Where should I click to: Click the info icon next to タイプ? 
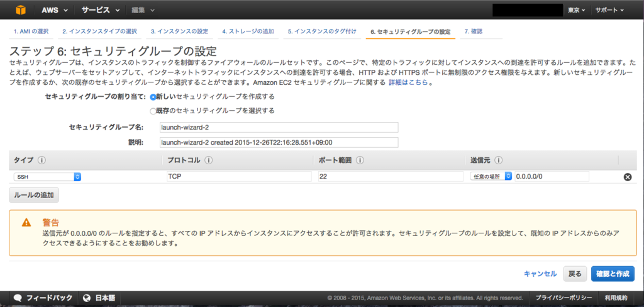42,160
